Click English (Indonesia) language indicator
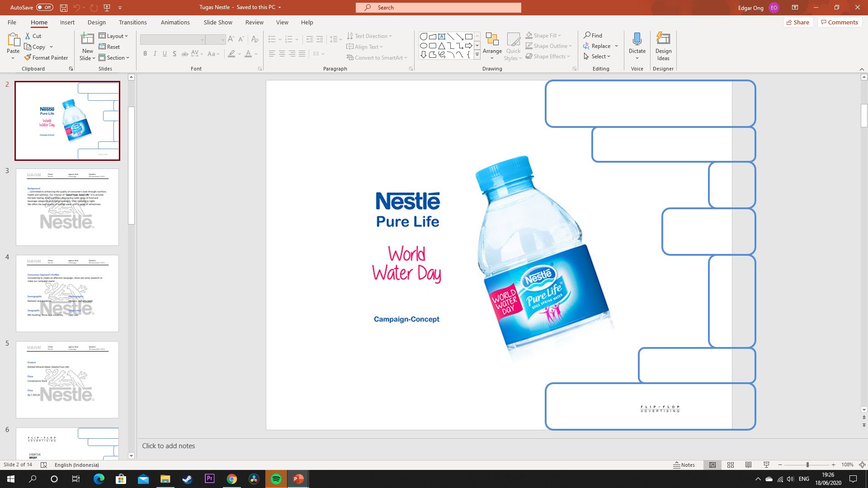This screenshot has height=488, width=868. (x=77, y=465)
